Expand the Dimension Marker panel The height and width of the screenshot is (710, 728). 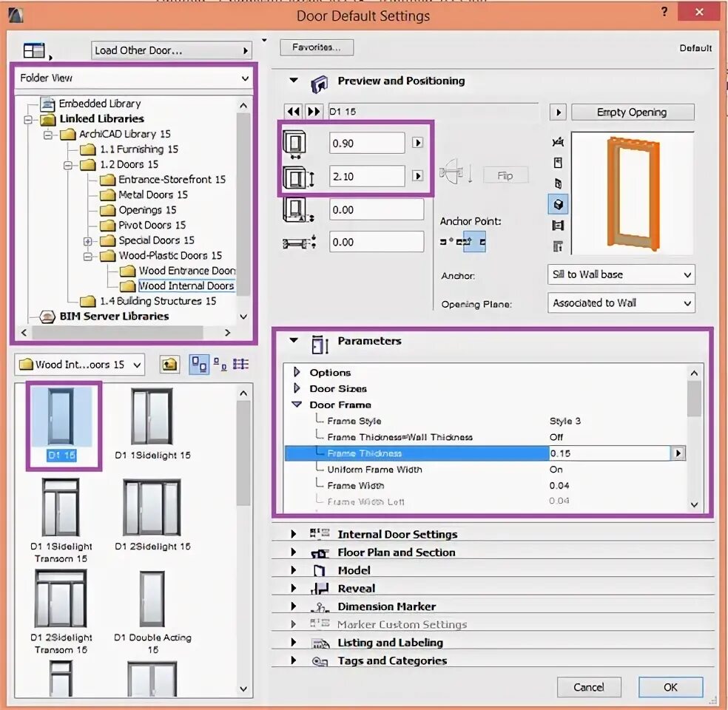pos(294,606)
